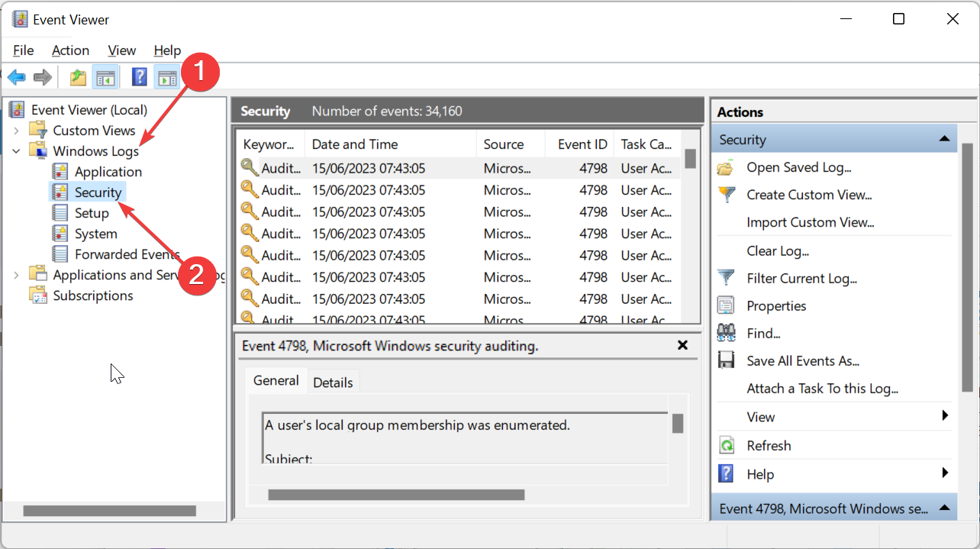Click the Setup log icon in the tree
The width and height of the screenshot is (980, 549).
[60, 212]
